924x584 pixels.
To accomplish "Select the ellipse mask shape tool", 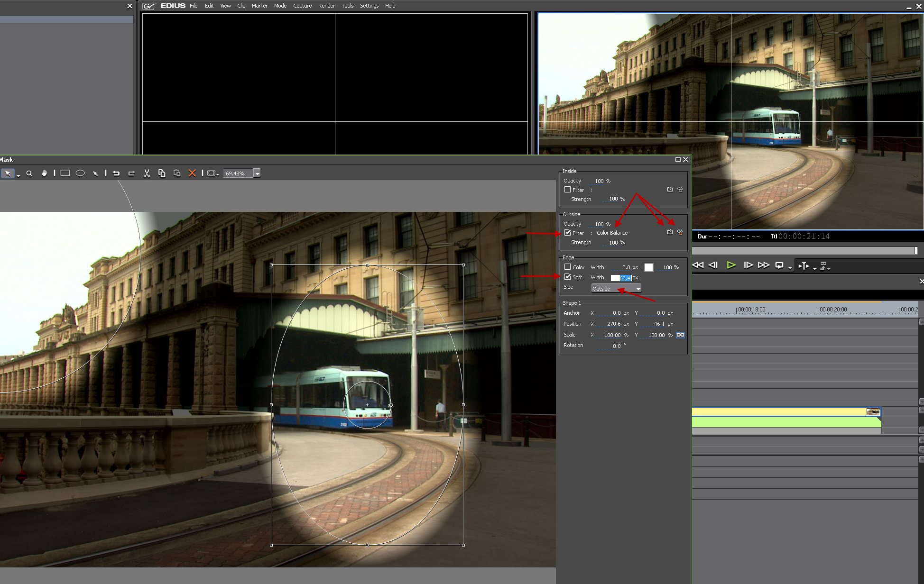I will tap(80, 173).
